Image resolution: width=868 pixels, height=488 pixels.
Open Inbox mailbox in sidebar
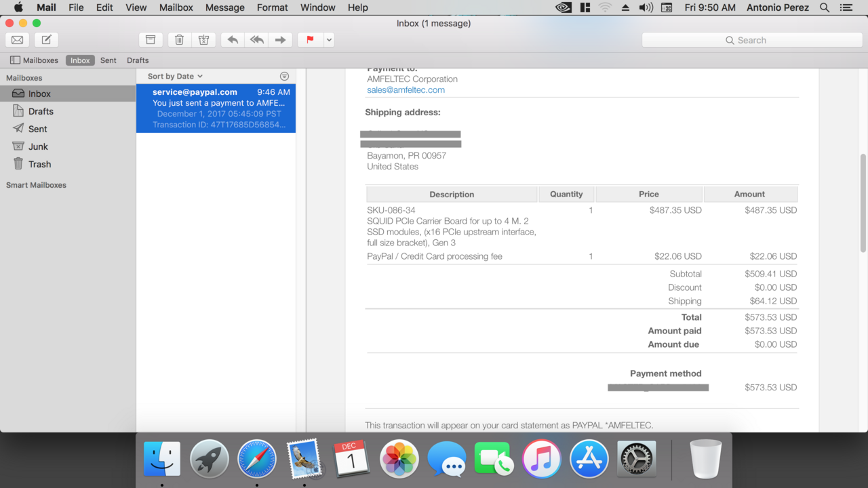tap(68, 94)
